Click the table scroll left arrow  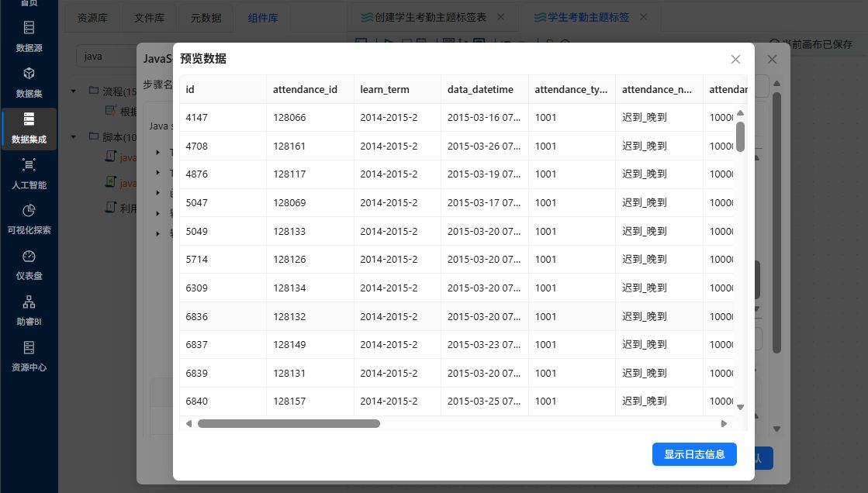[188, 424]
